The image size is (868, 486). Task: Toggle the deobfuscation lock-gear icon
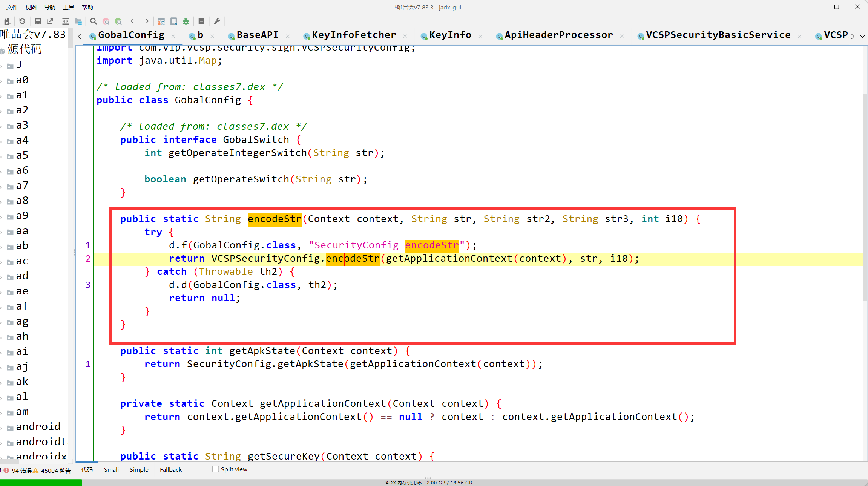point(161,21)
